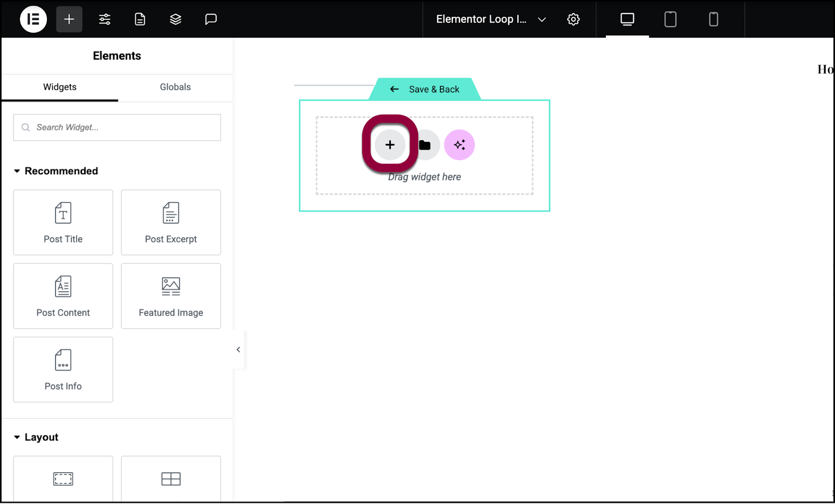The width and height of the screenshot is (835, 504).
Task: Collapse the Recommended section
Action: (x=17, y=171)
